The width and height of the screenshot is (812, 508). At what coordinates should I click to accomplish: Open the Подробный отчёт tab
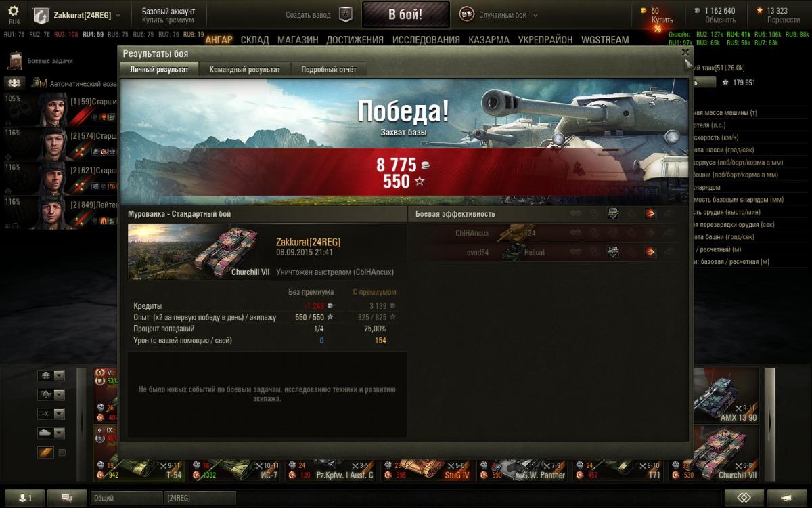pos(329,69)
